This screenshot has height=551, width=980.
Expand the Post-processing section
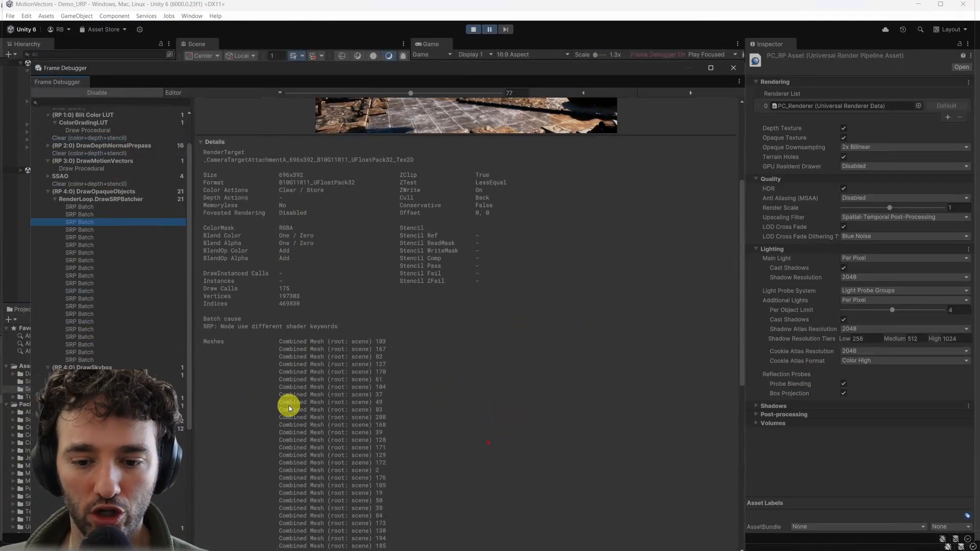pyautogui.click(x=785, y=414)
